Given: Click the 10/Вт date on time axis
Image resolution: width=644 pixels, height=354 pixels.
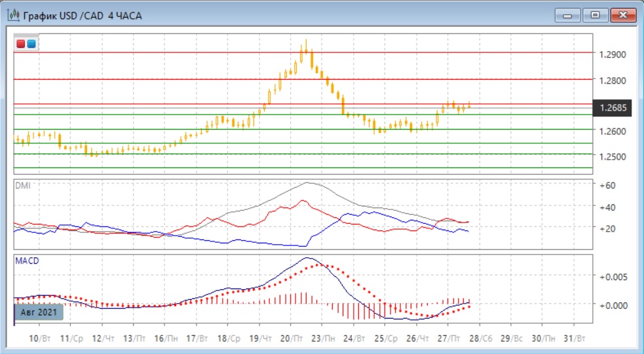Looking at the screenshot, I should pyautogui.click(x=39, y=339).
